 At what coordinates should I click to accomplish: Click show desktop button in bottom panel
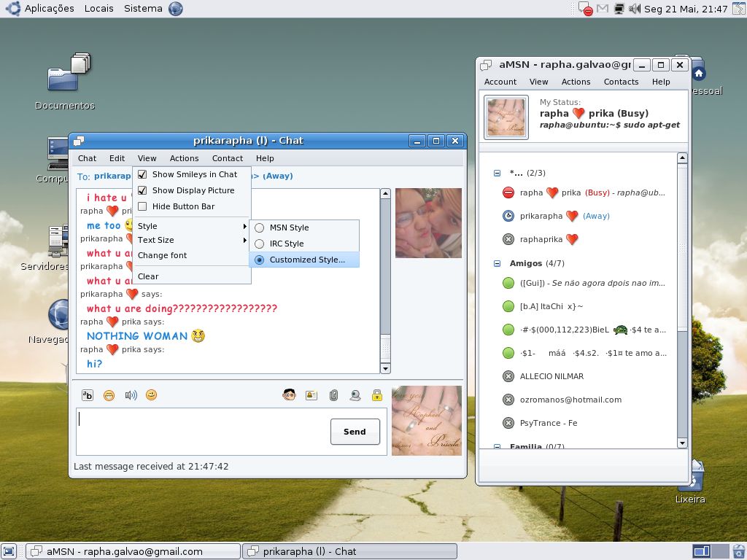(x=9, y=551)
